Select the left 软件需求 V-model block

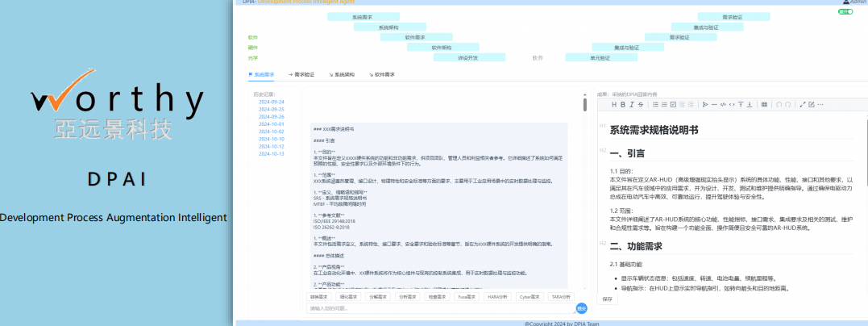click(415, 37)
